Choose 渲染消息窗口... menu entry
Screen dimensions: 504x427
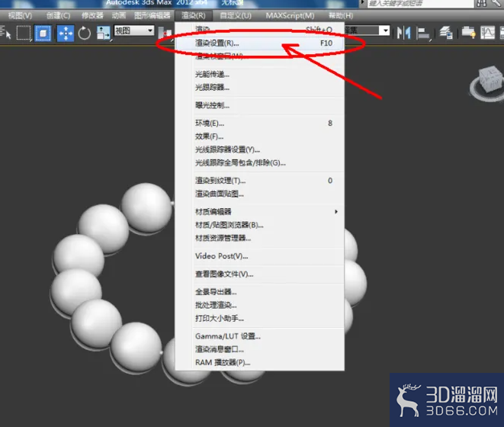click(x=260, y=349)
